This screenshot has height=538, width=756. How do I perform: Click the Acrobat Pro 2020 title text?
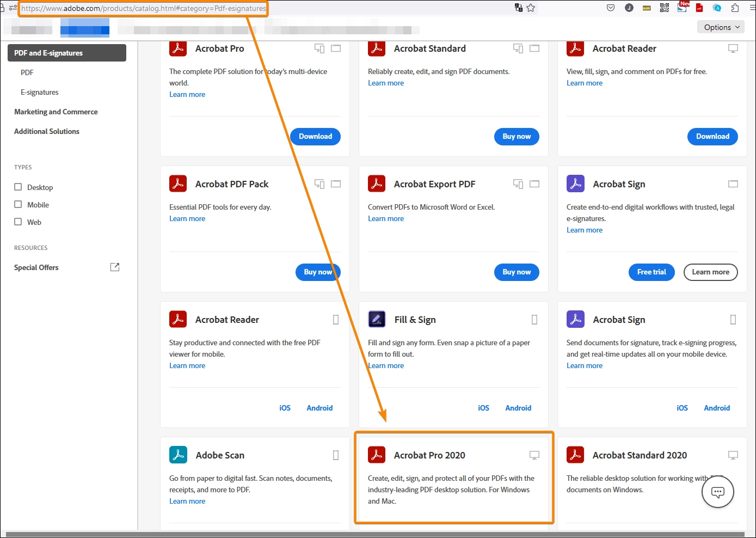(429, 455)
